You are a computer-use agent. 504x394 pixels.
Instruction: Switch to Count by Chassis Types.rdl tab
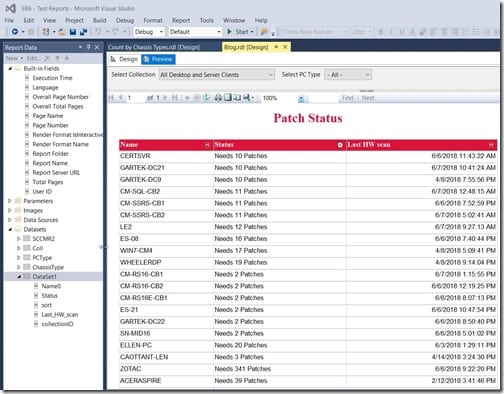coord(154,47)
